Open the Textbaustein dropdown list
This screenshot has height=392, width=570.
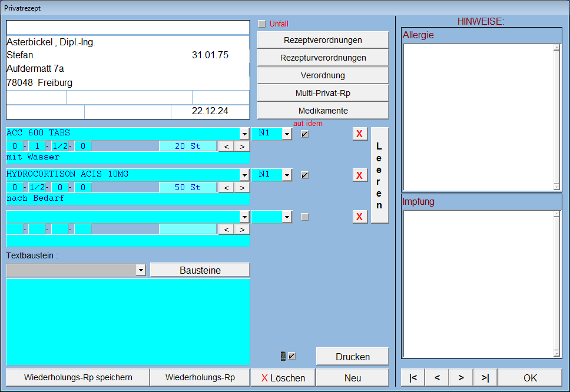141,270
